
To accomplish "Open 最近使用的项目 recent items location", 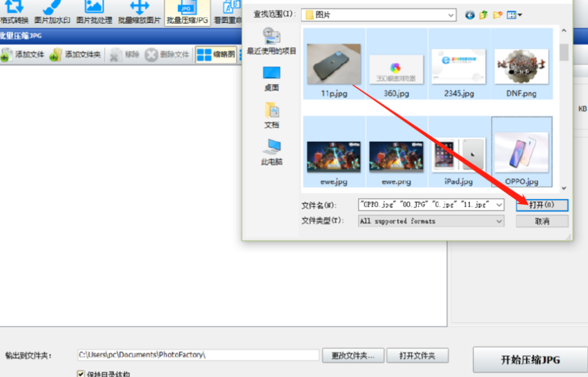I will [272, 41].
